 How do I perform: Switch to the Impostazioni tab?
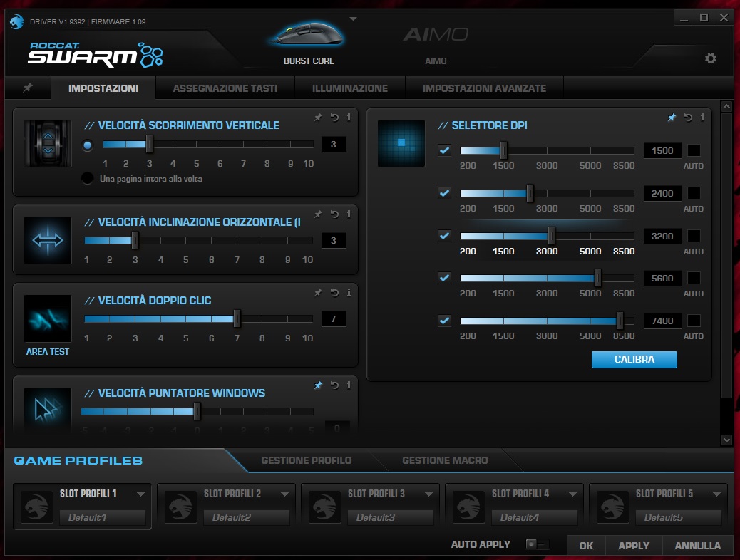tap(103, 88)
